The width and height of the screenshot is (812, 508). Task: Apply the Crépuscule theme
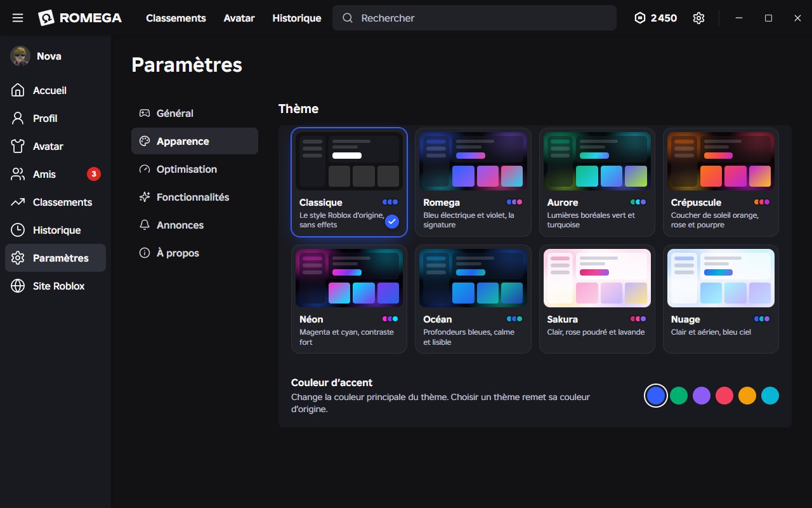[x=721, y=182]
